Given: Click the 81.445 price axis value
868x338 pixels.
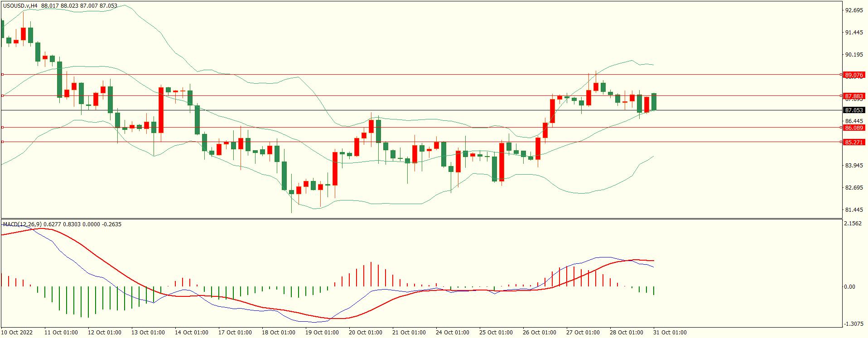Looking at the screenshot, I should (x=854, y=209).
